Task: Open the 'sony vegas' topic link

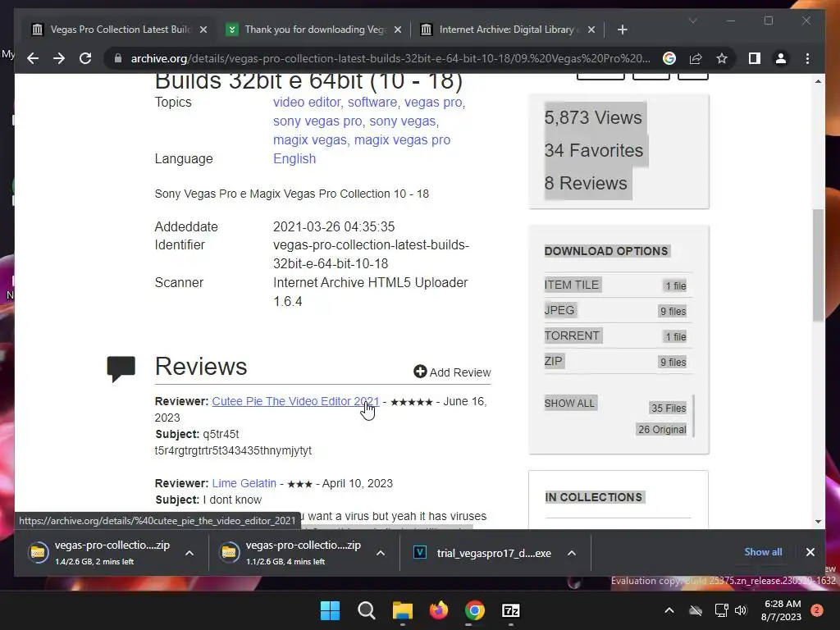Action: click(402, 121)
